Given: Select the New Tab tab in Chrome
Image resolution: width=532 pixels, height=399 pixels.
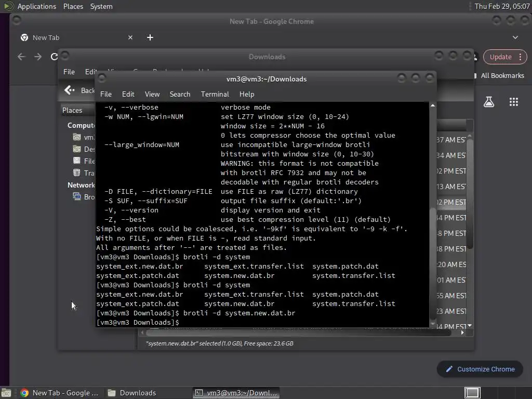Looking at the screenshot, I should [x=76, y=37].
